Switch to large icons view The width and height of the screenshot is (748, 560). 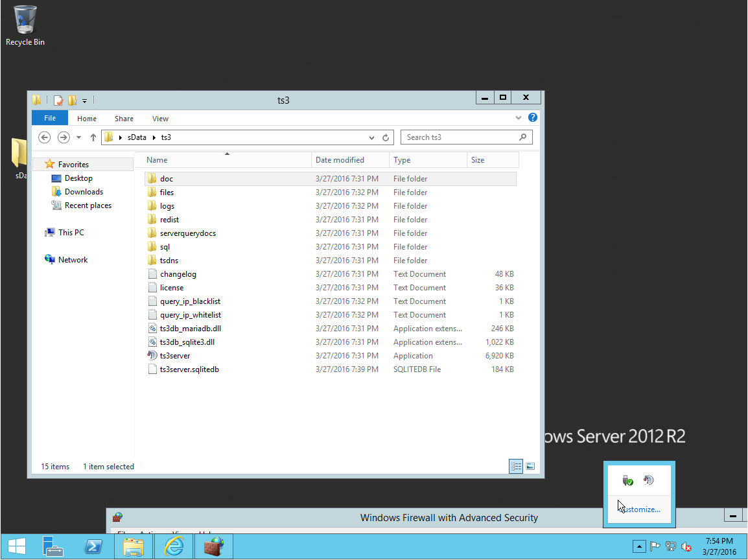point(530,466)
